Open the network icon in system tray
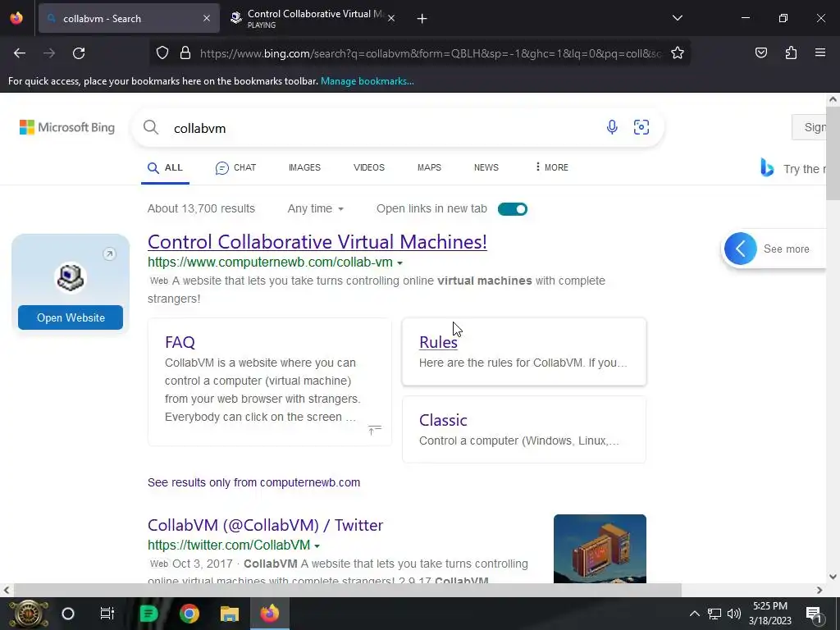Viewport: 840px width, 630px height. coord(714,614)
